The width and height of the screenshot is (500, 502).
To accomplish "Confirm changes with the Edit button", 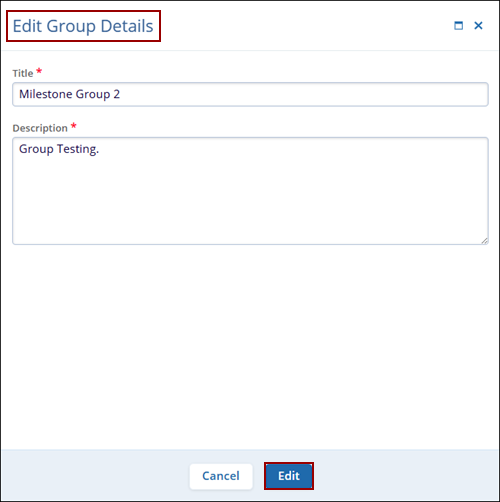I will (x=289, y=476).
